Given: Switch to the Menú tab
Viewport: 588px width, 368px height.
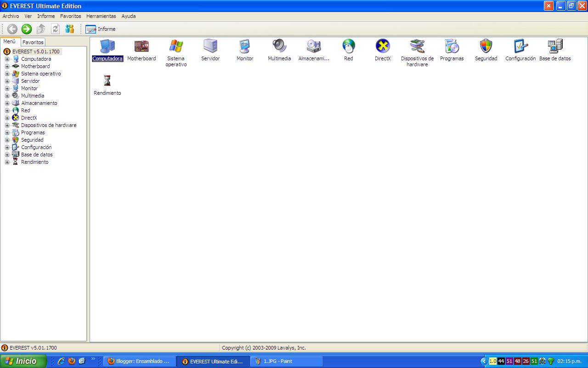Looking at the screenshot, I should [x=10, y=41].
